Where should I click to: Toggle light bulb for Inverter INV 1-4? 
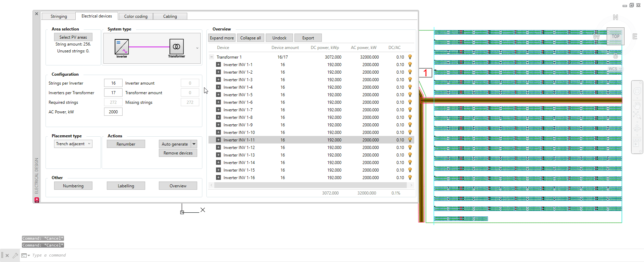(x=410, y=87)
